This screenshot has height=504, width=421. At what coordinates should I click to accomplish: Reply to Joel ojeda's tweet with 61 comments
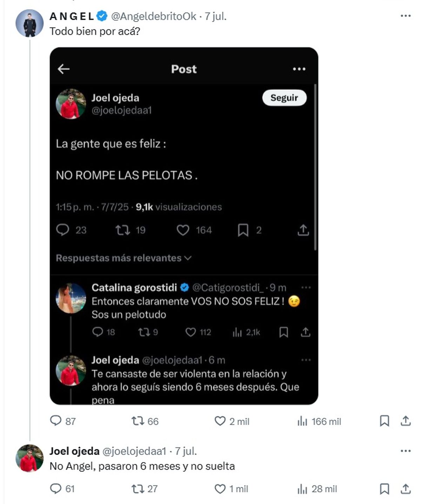tap(62, 489)
